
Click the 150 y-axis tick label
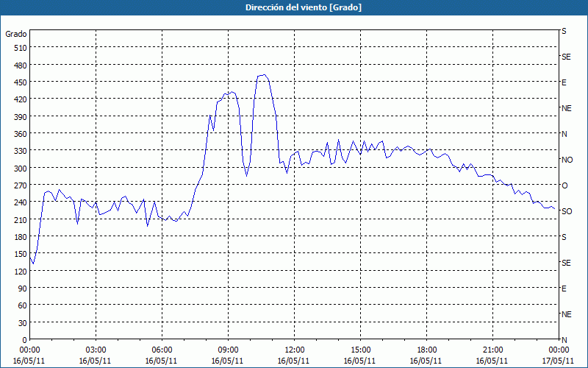pyautogui.click(x=21, y=254)
